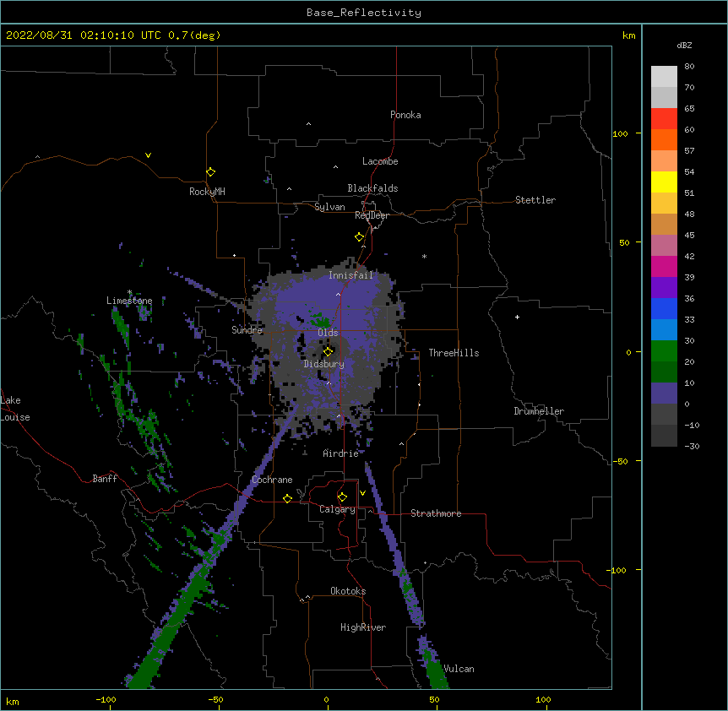Screen dimensions: 728x711
Task: Click the royal blue swatch below 36 dBZ
Action: [x=664, y=309]
